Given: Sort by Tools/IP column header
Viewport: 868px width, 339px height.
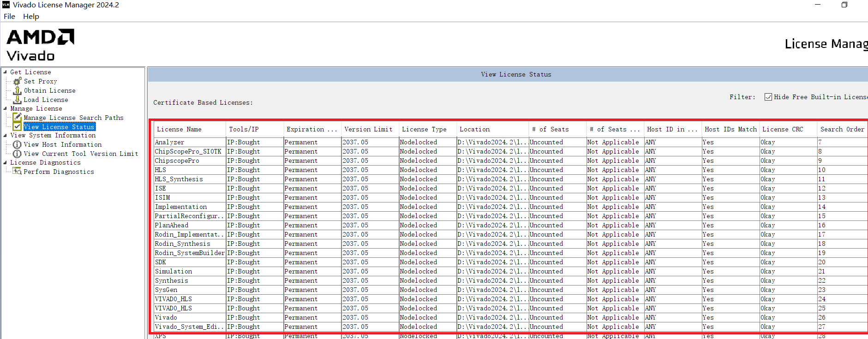Looking at the screenshot, I should point(254,129).
